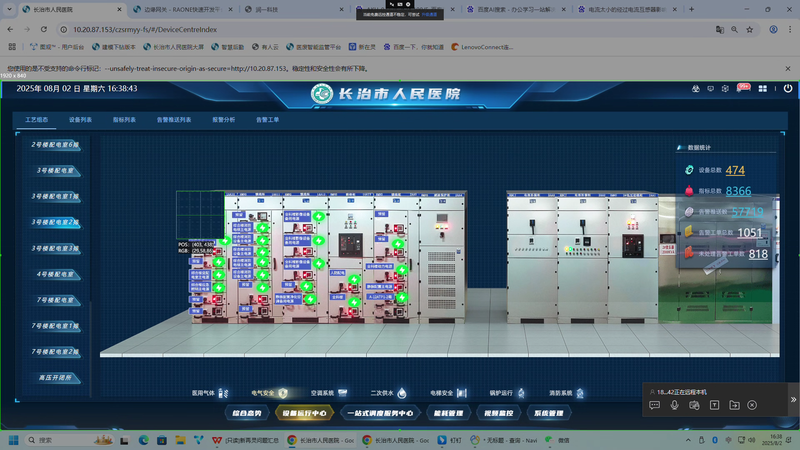The image size is (800, 450).
Task: Open the 微信 taskbar icon
Action: 558,440
